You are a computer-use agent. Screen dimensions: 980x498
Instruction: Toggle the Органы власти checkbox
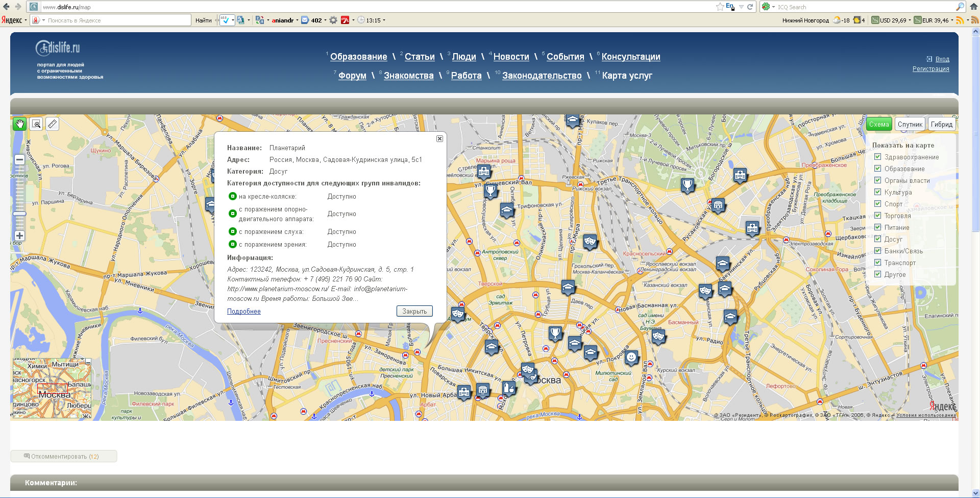click(878, 180)
